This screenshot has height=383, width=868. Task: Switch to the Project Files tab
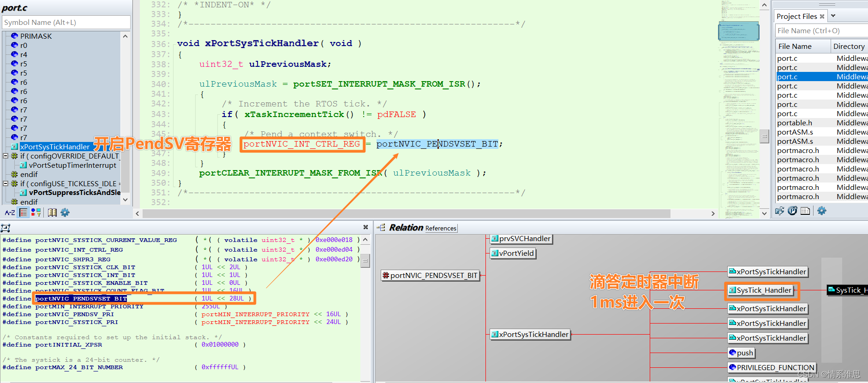(x=796, y=16)
